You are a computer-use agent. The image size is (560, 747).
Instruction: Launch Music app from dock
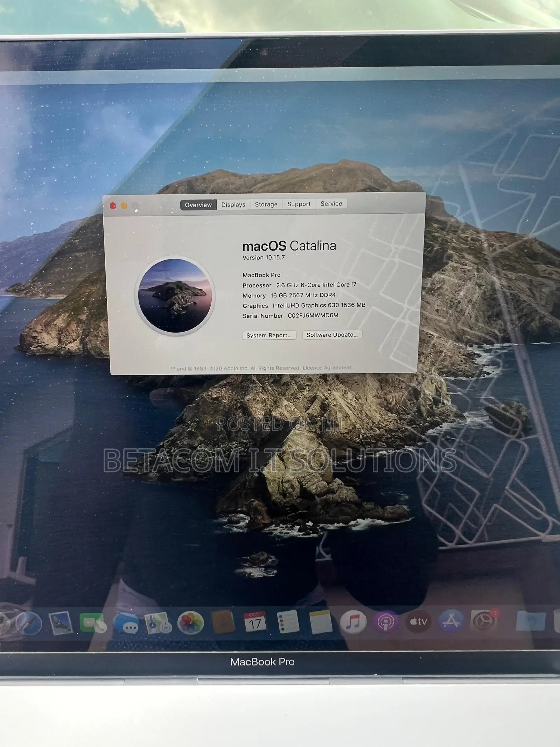coord(353,622)
